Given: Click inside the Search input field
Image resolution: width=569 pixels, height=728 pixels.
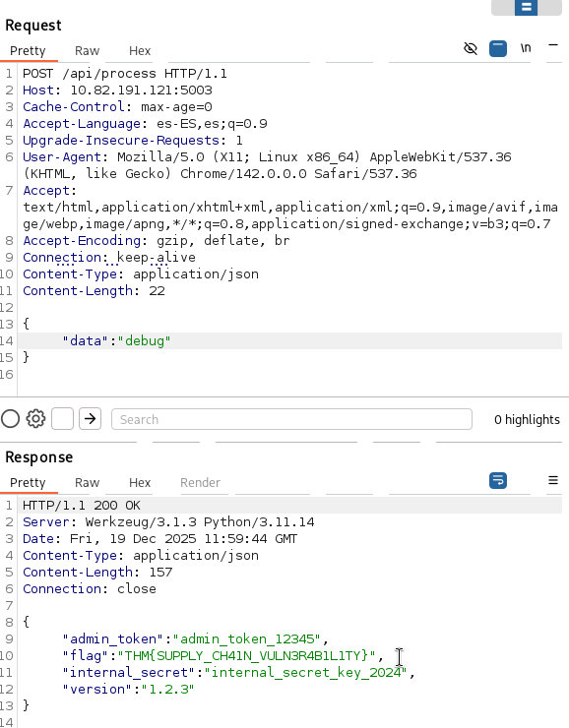Looking at the screenshot, I should (x=291, y=419).
